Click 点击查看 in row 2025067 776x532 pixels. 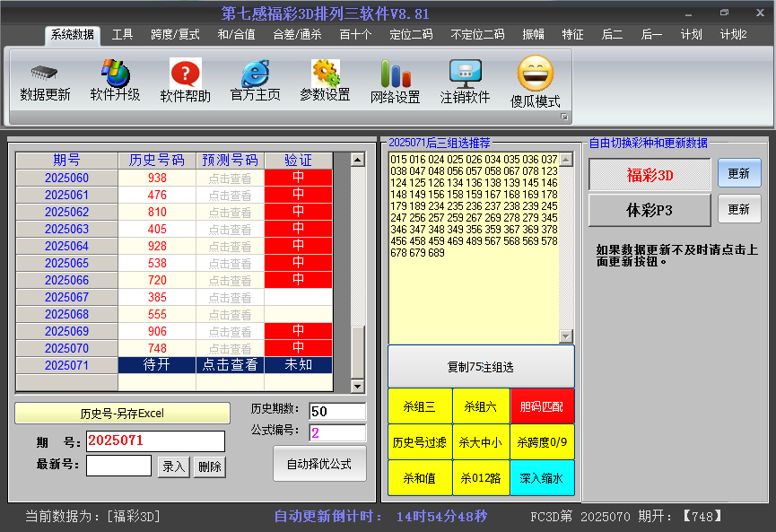point(231,298)
